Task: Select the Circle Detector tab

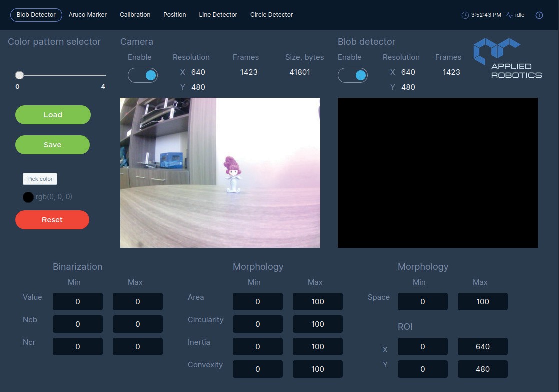Action: coord(271,15)
